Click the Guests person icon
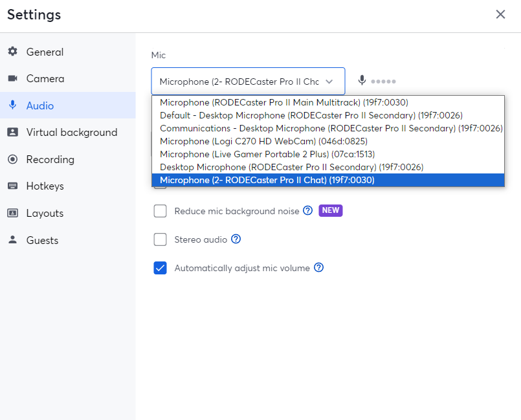The image size is (521, 420). point(13,239)
